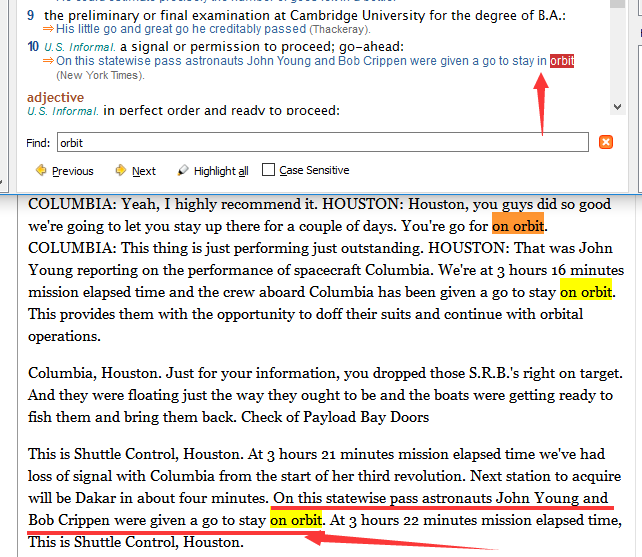The height and width of the screenshot is (557, 642).
Task: Click the '(Thackeray)' citation
Action: coord(340,29)
